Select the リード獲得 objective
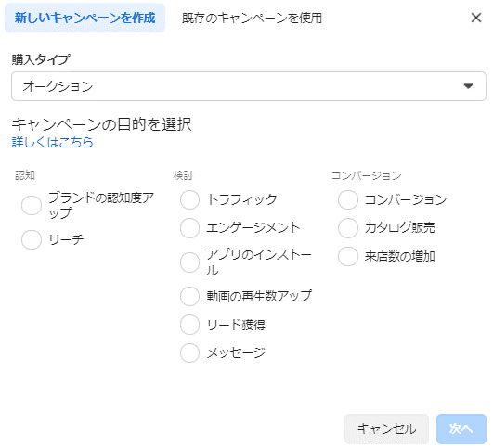This screenshot has height=448, width=494. click(x=189, y=325)
